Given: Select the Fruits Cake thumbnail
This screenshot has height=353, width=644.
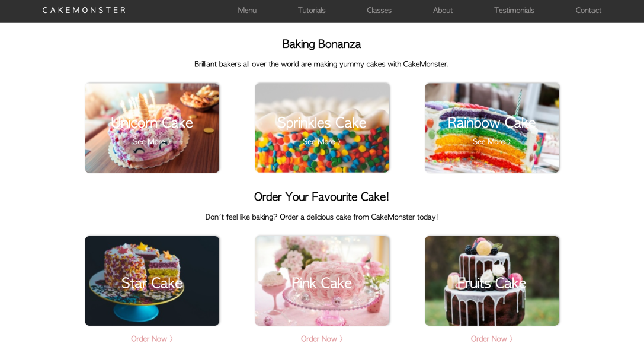Looking at the screenshot, I should pos(492,281).
